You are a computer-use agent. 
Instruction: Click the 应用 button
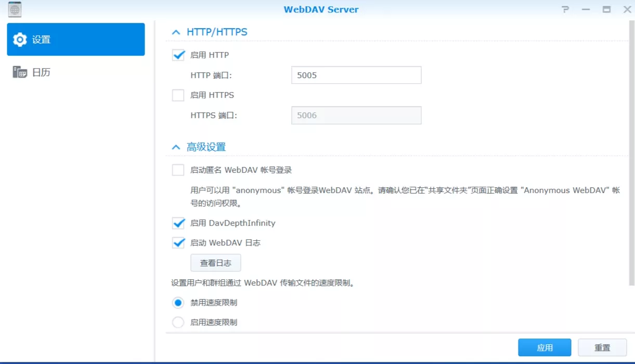pos(545,348)
